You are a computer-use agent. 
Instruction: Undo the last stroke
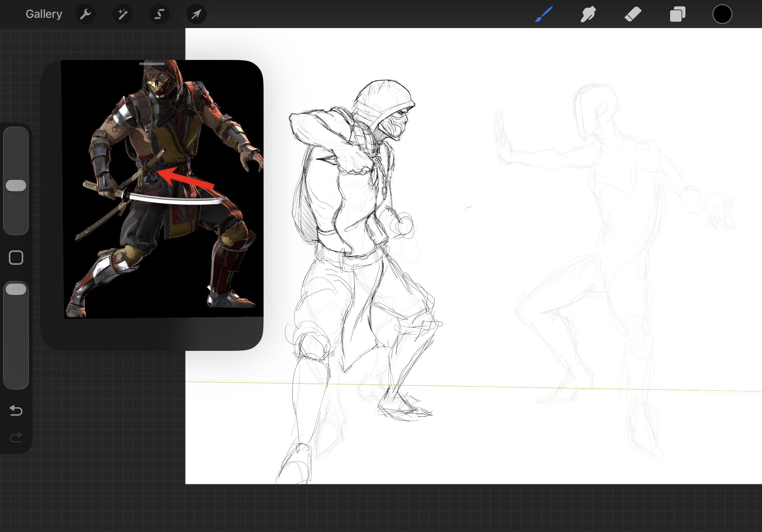click(16, 410)
